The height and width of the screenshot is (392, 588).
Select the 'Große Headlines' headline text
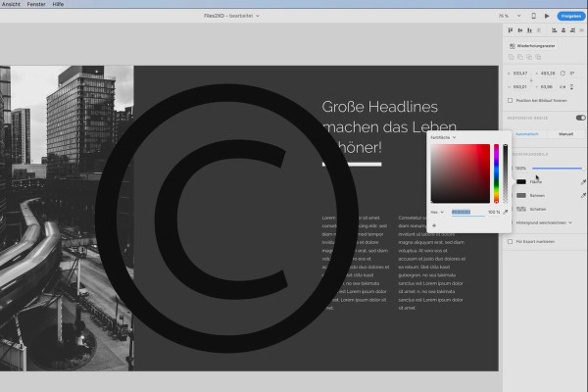point(380,107)
